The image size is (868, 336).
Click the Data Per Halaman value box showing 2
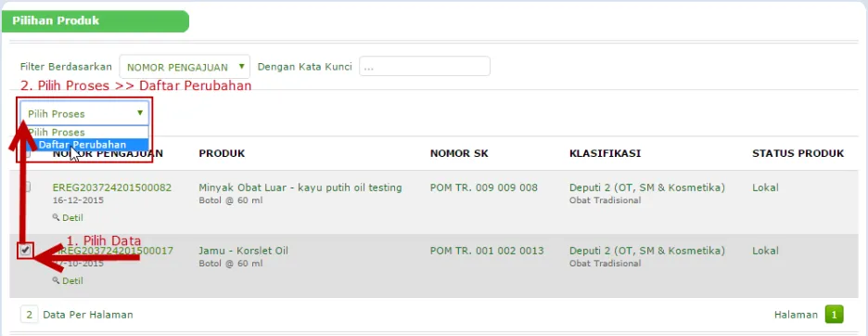tap(30, 315)
